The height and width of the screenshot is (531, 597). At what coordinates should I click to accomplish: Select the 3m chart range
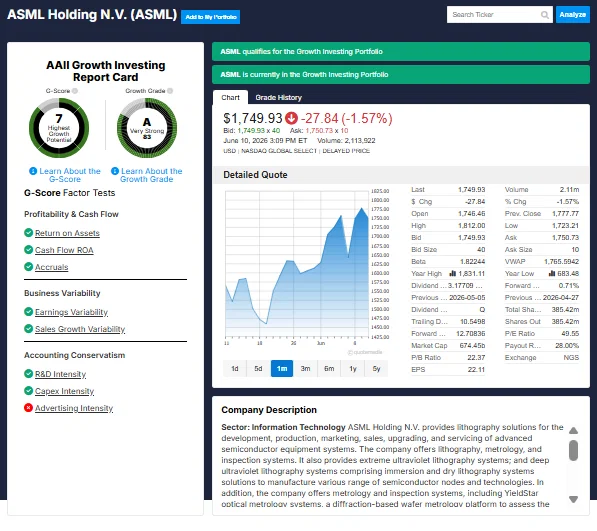[305, 368]
